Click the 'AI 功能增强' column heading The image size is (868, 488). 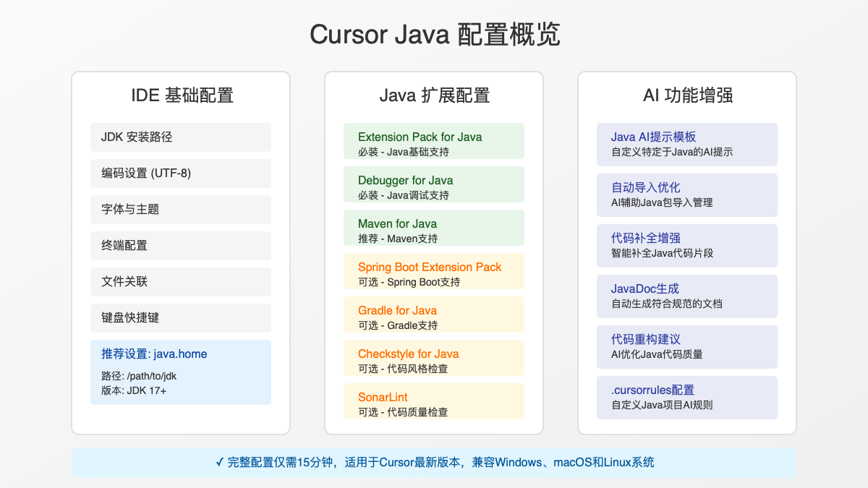[x=687, y=95]
